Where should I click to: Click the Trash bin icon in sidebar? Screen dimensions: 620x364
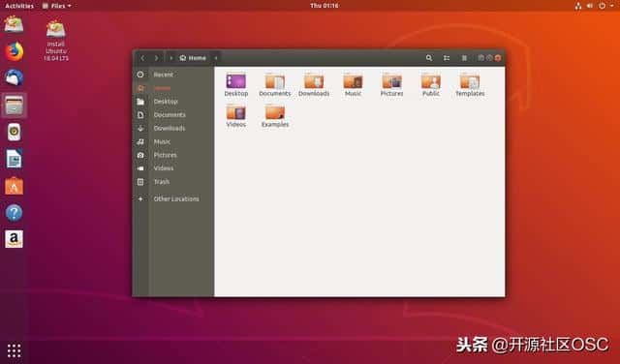(x=140, y=181)
